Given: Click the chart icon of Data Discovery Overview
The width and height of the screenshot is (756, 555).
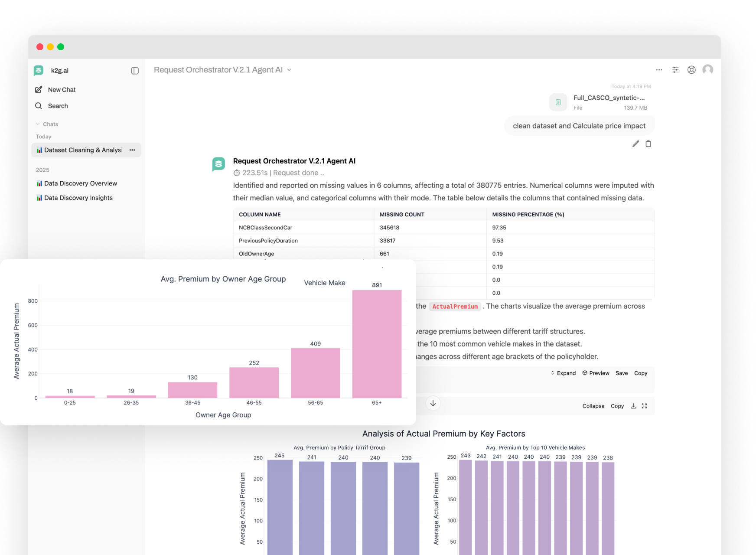Looking at the screenshot, I should coord(39,183).
